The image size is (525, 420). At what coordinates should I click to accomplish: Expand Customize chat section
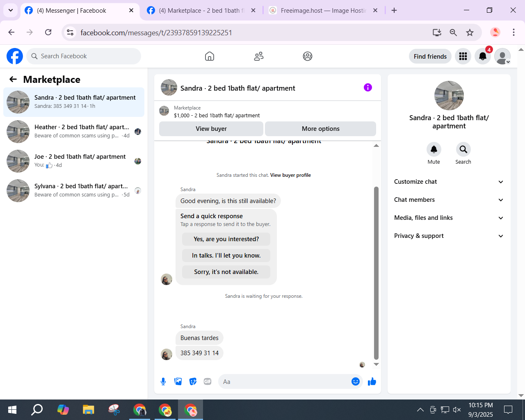(449, 182)
